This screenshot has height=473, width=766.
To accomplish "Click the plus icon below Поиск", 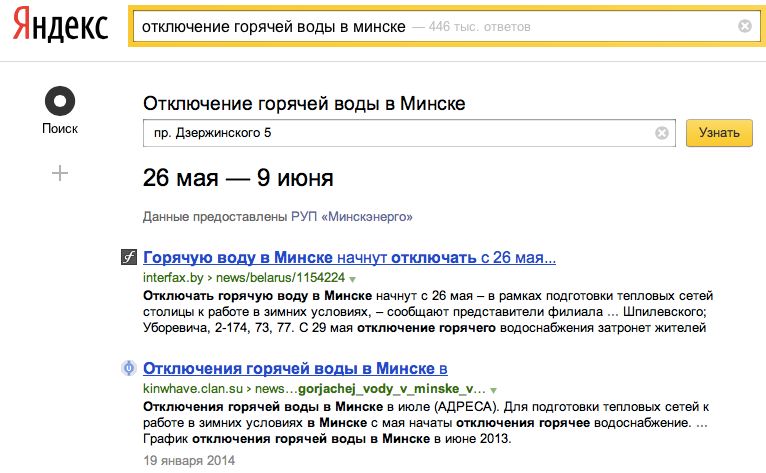I will (59, 173).
